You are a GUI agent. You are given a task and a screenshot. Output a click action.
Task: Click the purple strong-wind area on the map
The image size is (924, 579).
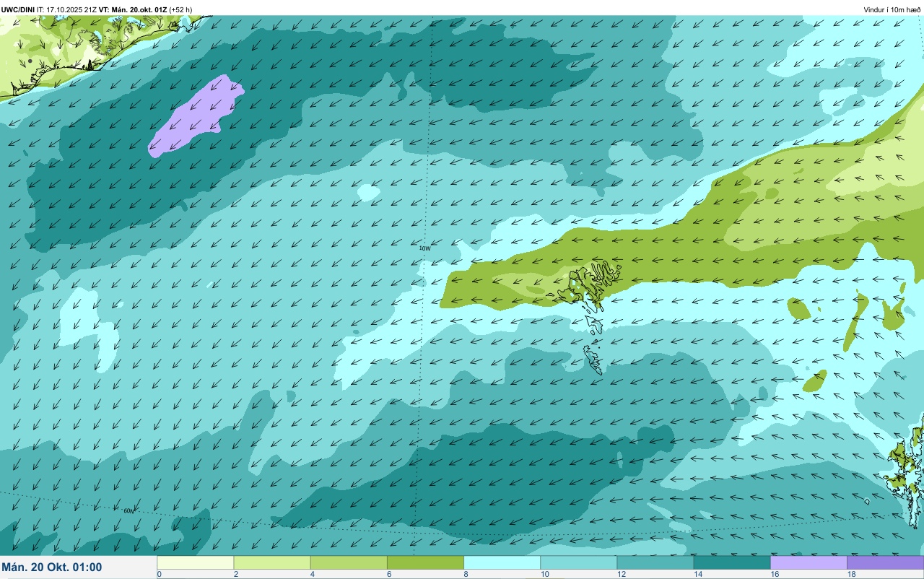click(x=195, y=116)
